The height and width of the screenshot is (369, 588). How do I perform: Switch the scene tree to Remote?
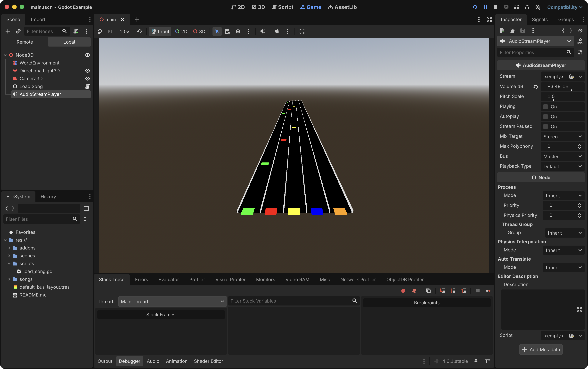click(x=25, y=42)
